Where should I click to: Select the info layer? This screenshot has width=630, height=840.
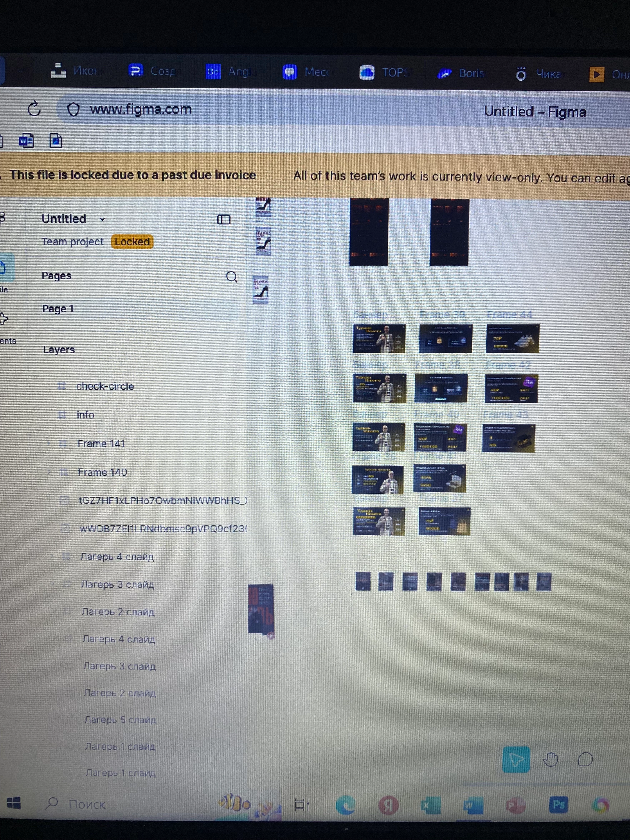85,415
